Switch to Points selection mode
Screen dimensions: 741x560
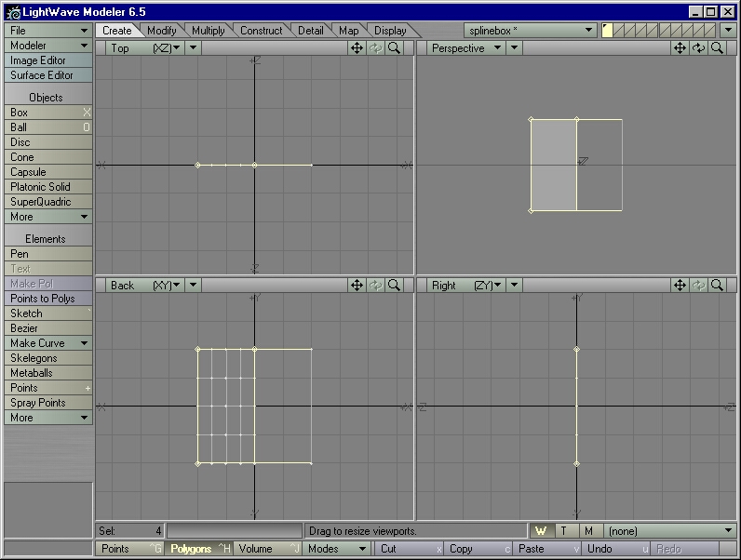pyautogui.click(x=129, y=549)
